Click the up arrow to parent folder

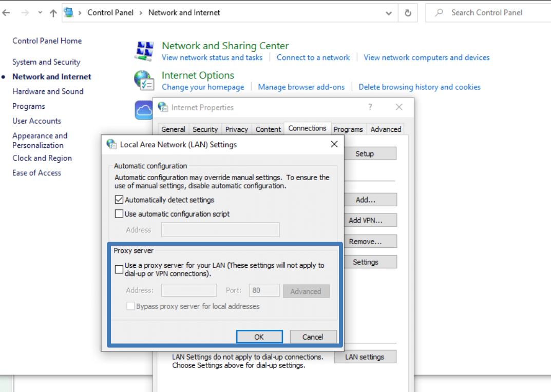pyautogui.click(x=53, y=13)
